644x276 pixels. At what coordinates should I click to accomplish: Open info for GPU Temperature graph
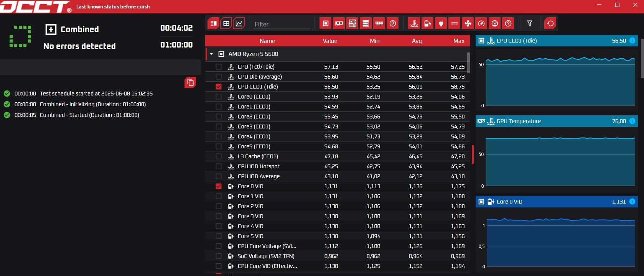coord(632,121)
